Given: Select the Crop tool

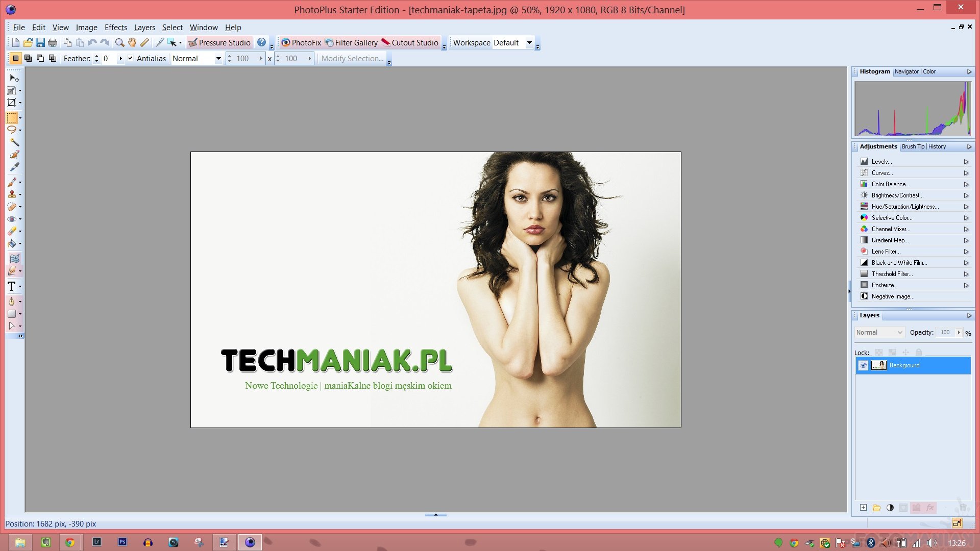Looking at the screenshot, I should [12, 103].
